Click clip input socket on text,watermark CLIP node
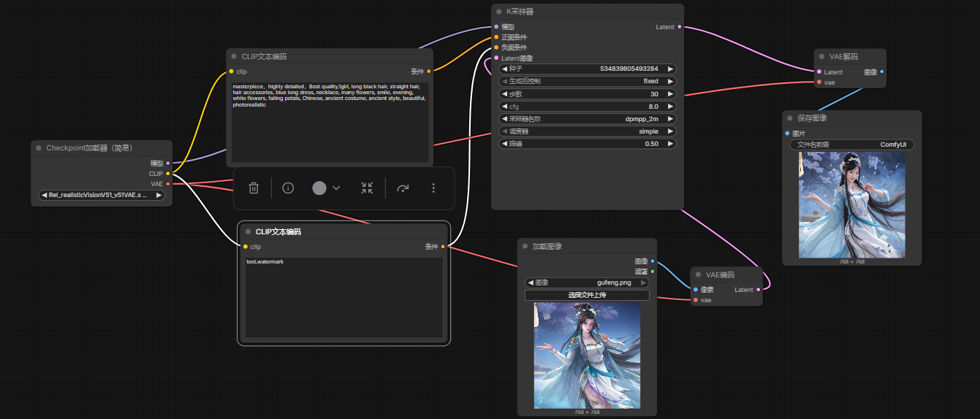 (x=246, y=247)
